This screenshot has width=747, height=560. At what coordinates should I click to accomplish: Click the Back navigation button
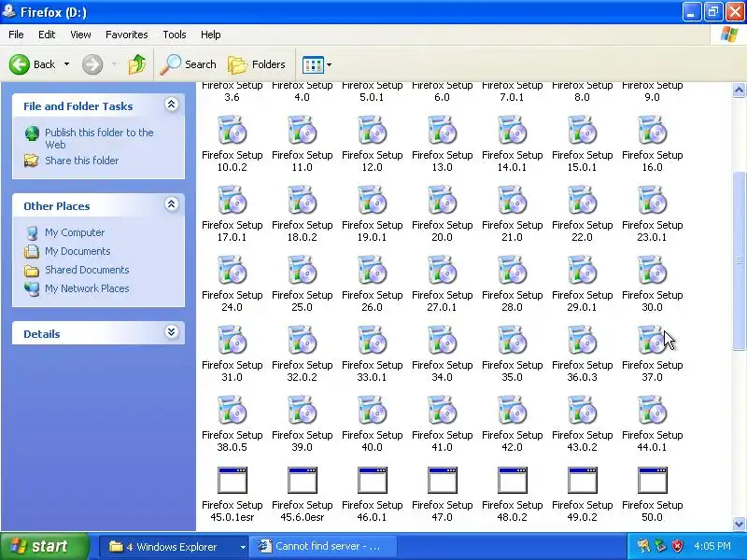33,64
